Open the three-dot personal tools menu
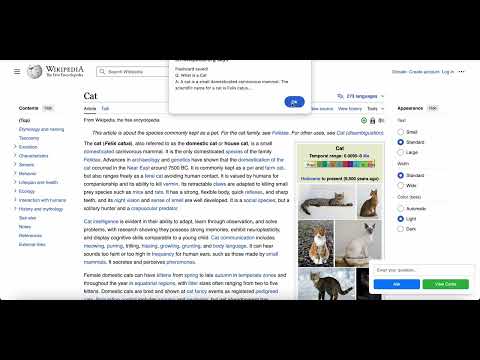Image resolution: width=480 pixels, height=360 pixels. point(461,72)
